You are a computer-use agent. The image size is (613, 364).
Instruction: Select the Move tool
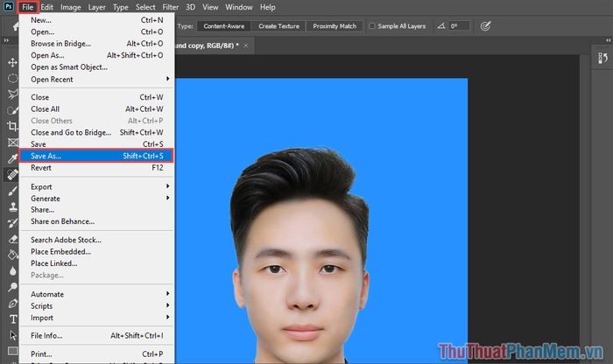[12, 62]
